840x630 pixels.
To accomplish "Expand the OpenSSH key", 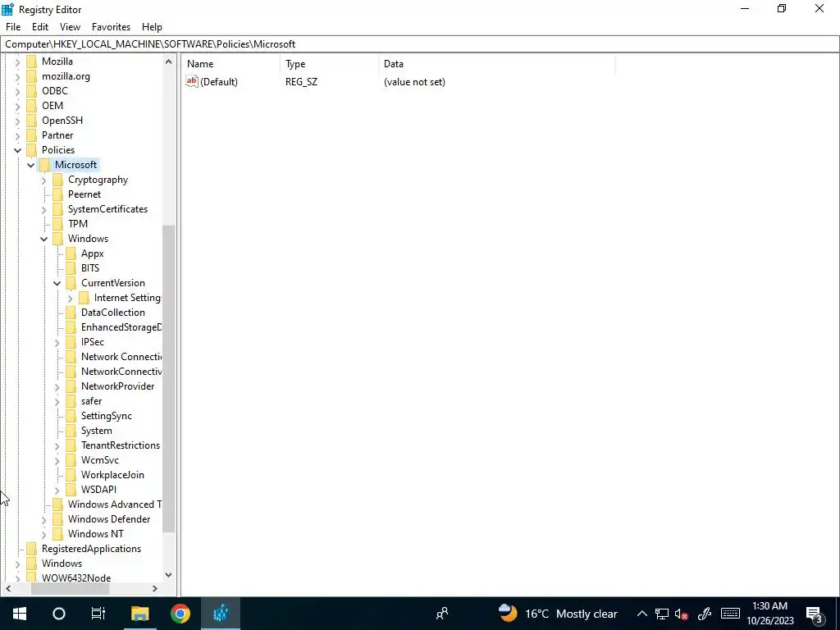I will [18, 121].
